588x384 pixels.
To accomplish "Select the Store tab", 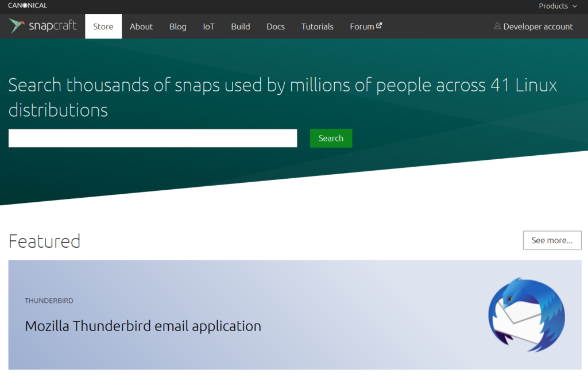I will pos(103,26).
